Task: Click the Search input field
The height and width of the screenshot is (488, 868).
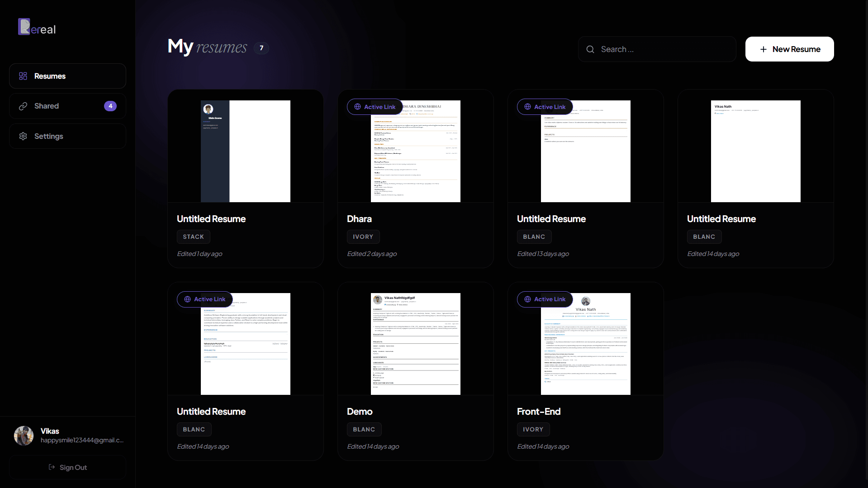Action: (x=656, y=49)
